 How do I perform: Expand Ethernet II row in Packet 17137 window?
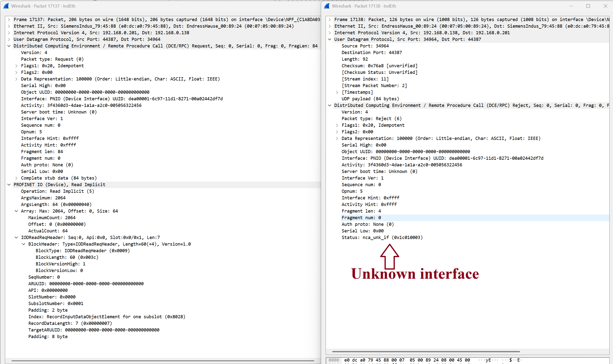pyautogui.click(x=9, y=26)
